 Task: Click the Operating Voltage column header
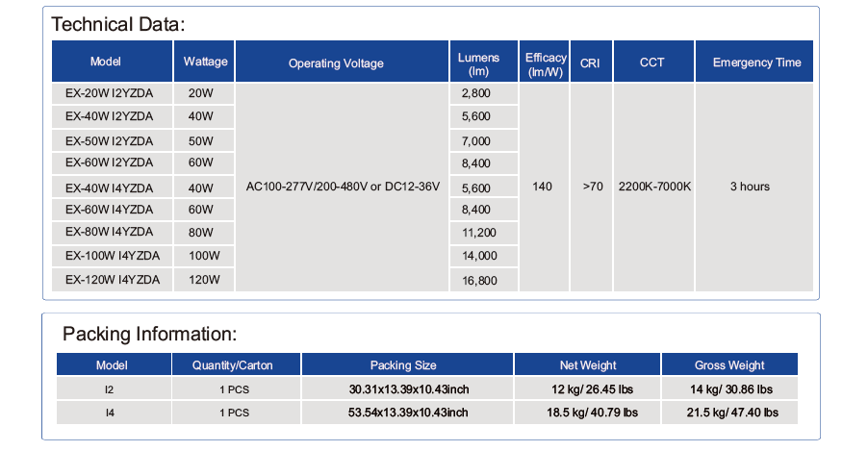click(343, 62)
